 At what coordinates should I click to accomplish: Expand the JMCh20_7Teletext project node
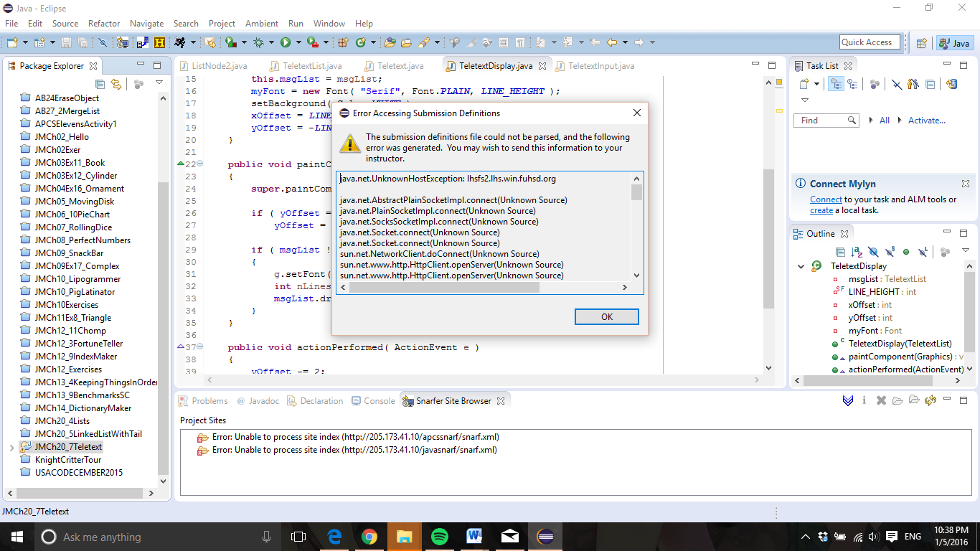11,447
